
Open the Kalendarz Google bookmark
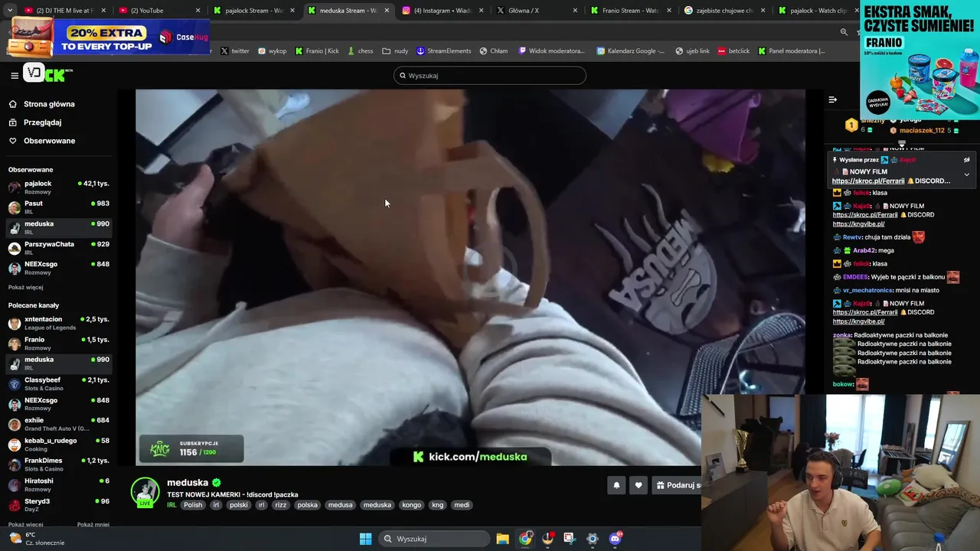tap(631, 51)
